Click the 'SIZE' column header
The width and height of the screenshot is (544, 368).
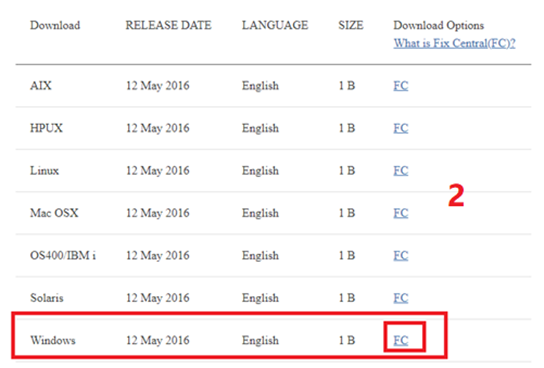tap(351, 25)
